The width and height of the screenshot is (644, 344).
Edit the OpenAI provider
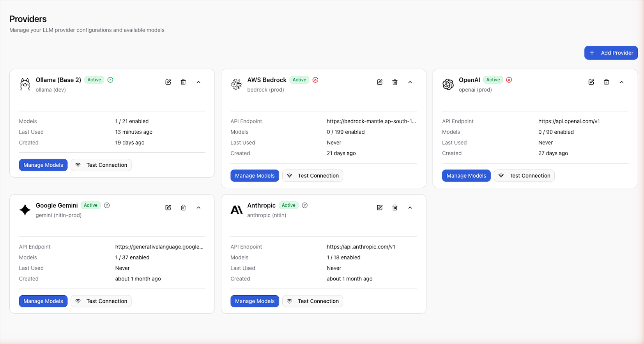coord(591,82)
